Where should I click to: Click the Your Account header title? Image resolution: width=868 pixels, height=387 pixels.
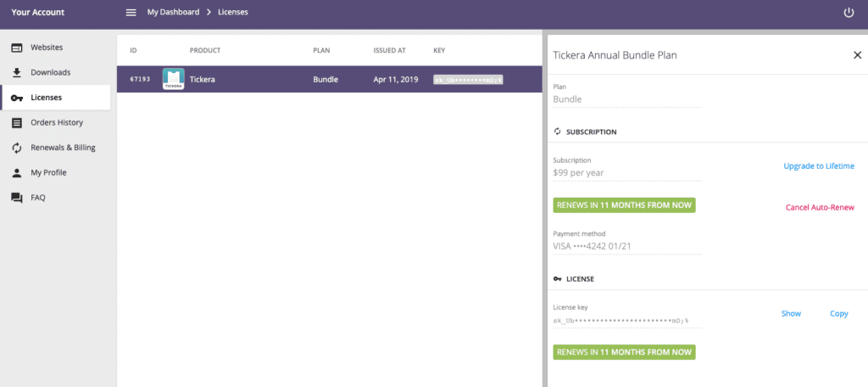[37, 12]
